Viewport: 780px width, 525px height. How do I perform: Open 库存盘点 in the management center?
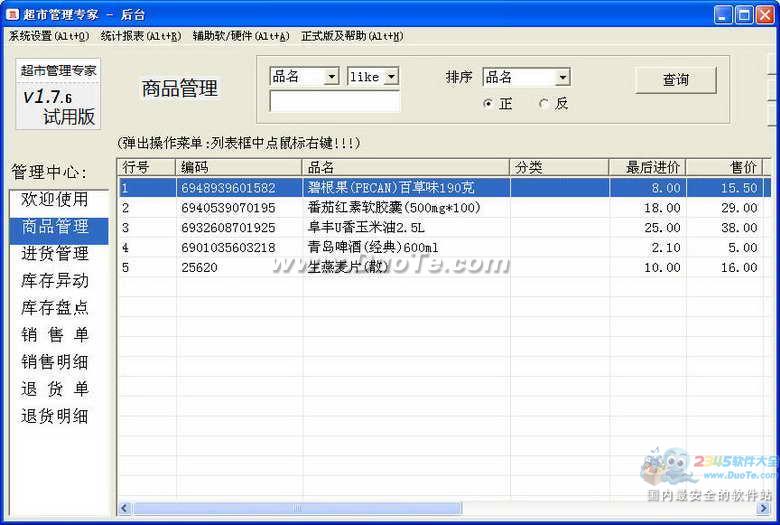[55, 308]
